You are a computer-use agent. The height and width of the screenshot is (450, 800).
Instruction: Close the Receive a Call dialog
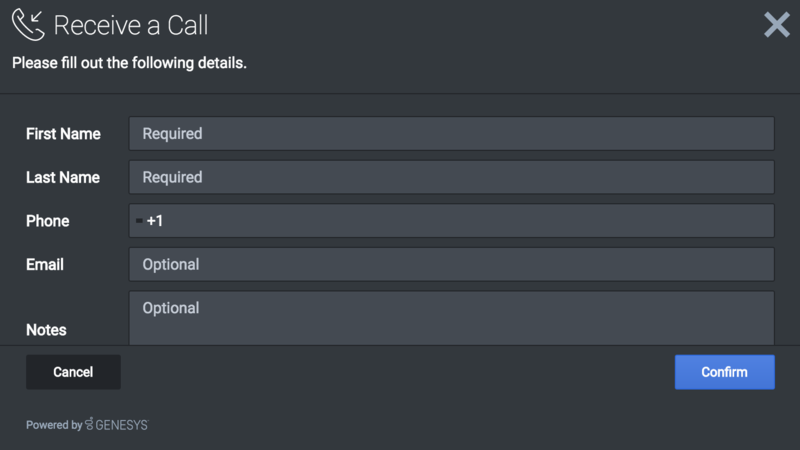pyautogui.click(x=777, y=25)
